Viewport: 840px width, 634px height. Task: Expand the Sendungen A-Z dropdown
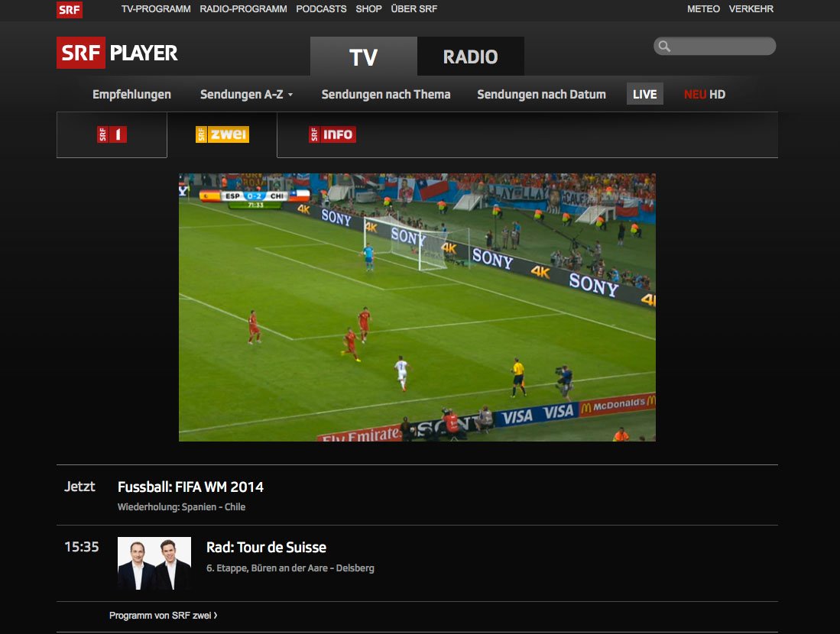tap(246, 95)
